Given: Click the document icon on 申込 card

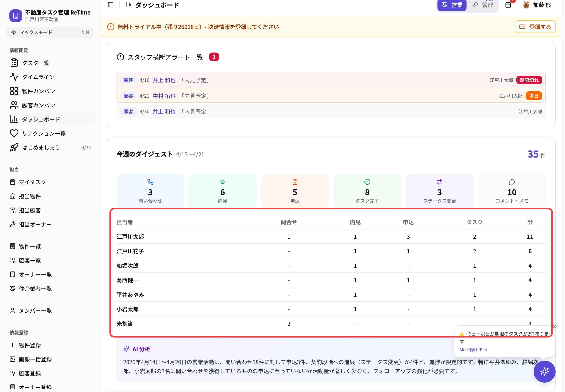Looking at the screenshot, I should click(x=295, y=182).
